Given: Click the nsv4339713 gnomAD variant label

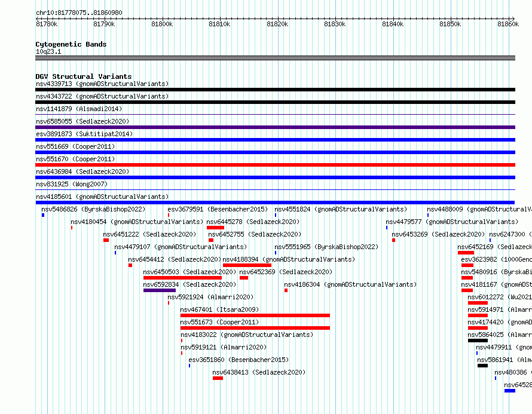Looking at the screenshot, I should (102, 84).
